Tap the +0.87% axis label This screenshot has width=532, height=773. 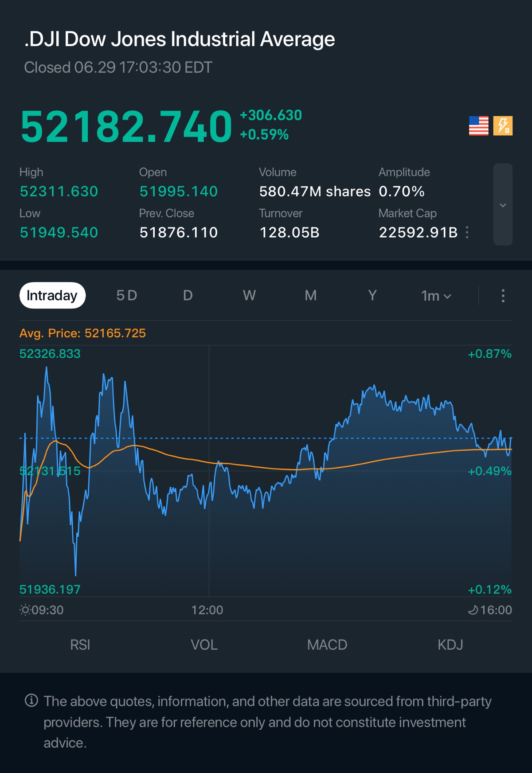tap(490, 354)
